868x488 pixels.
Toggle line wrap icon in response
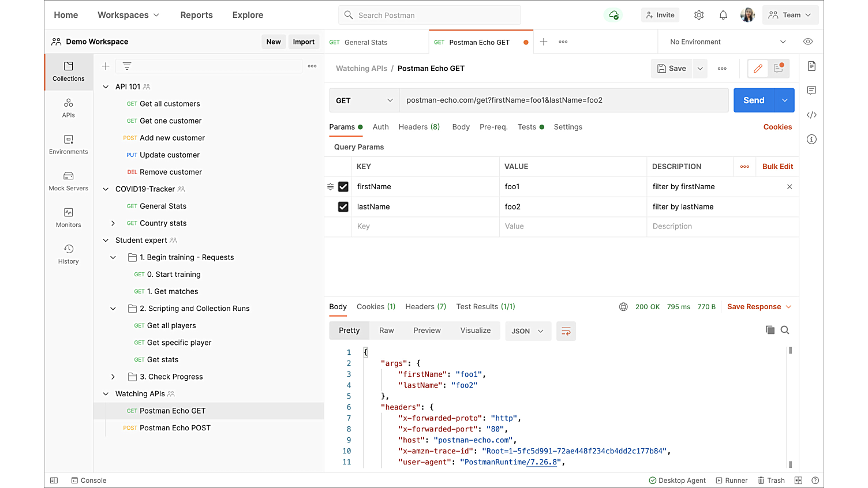pos(566,331)
